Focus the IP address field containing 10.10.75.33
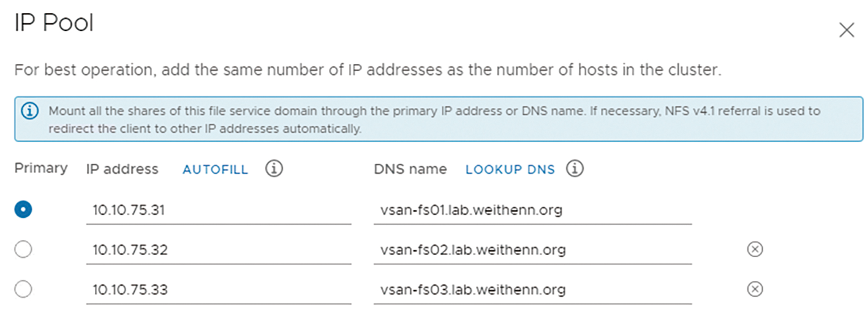This screenshot has height=330, width=868. (219, 290)
